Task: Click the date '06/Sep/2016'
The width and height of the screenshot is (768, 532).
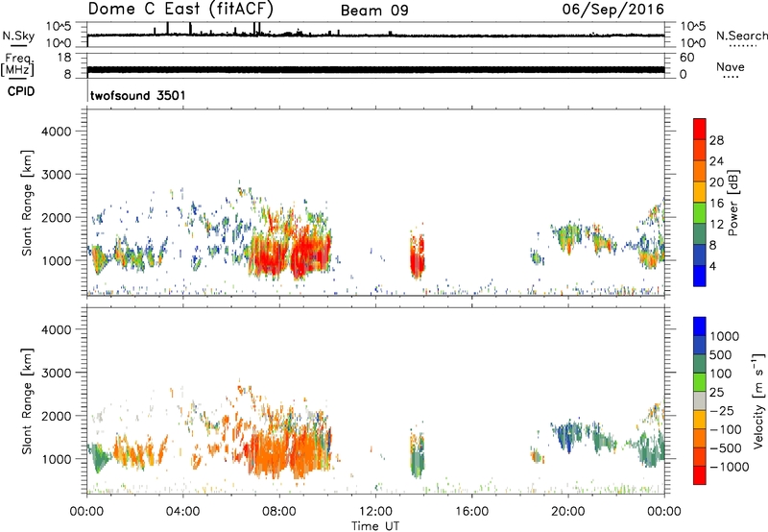Action: pyautogui.click(x=612, y=10)
